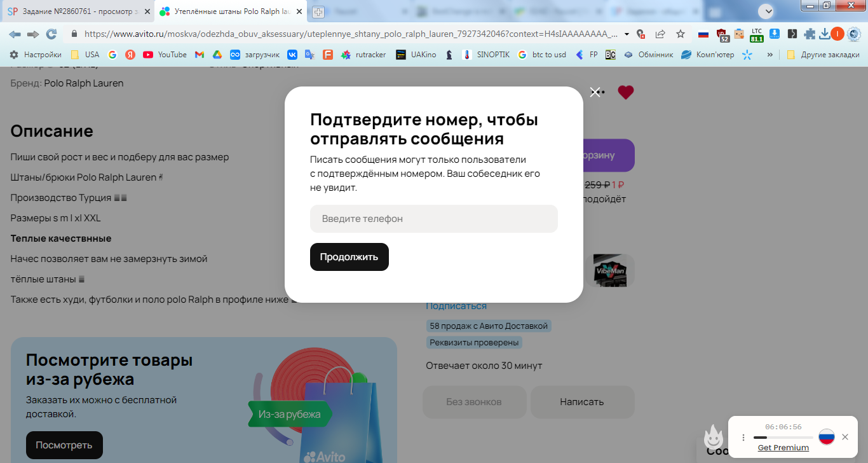Open the VK bookmark icon
The width and height of the screenshot is (868, 463).
(292, 55)
